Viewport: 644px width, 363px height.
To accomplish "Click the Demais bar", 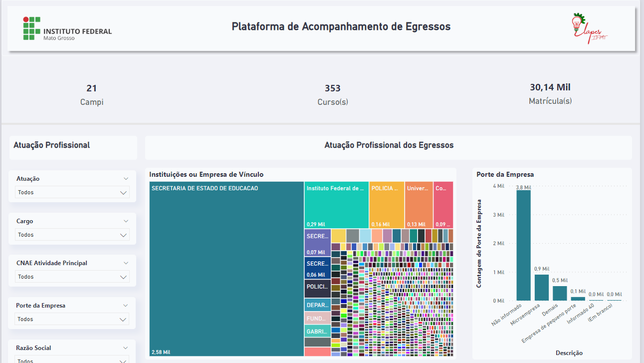I will coord(560,293).
